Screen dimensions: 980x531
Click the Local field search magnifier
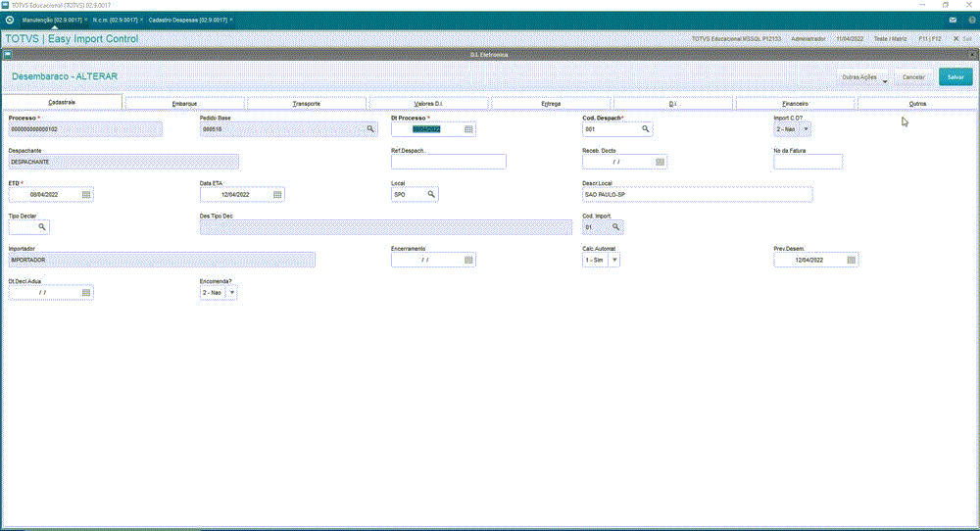[431, 195]
